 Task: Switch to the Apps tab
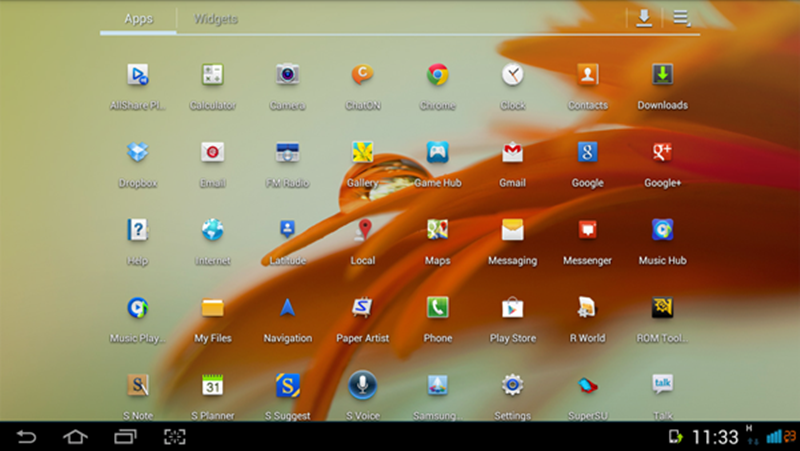pos(138,19)
